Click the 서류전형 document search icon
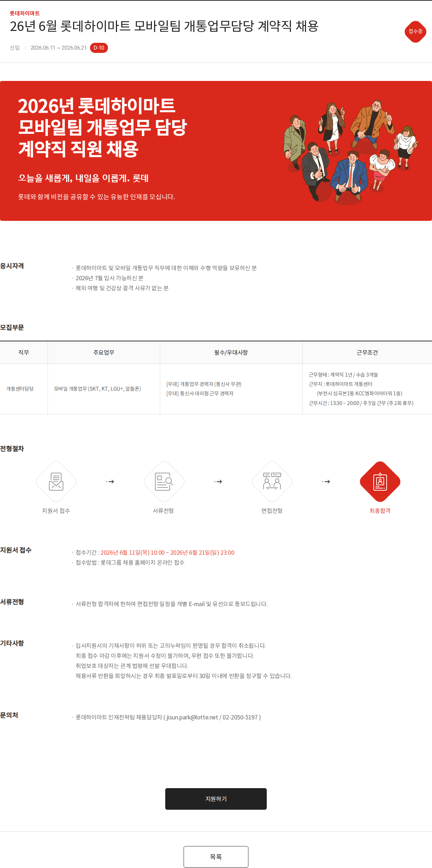The height and width of the screenshot is (868, 432). point(164,482)
